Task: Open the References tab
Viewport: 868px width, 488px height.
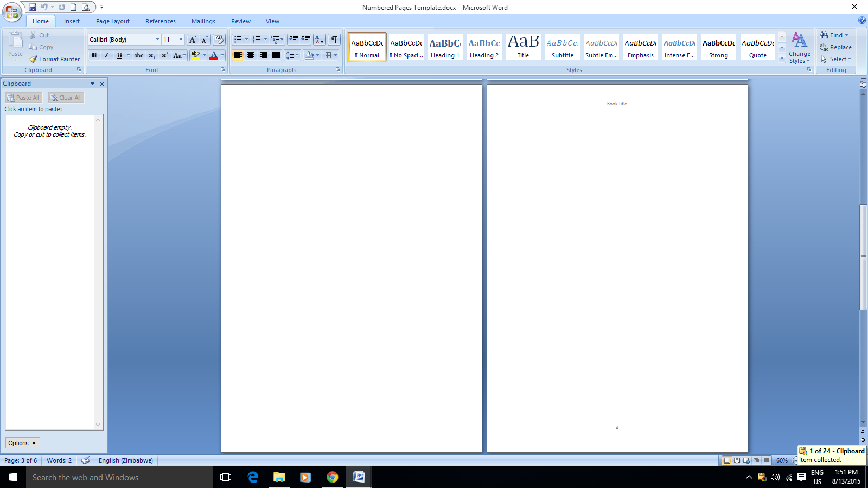Action: (x=160, y=21)
